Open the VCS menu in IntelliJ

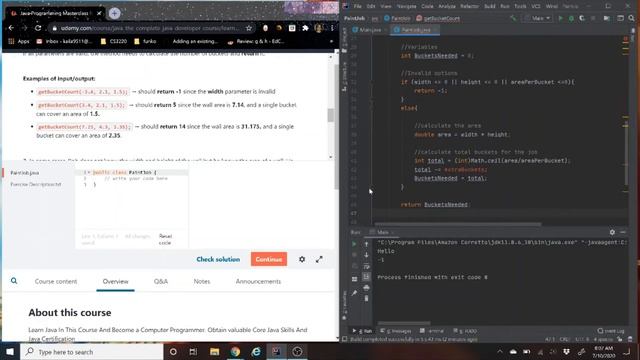(536, 6)
